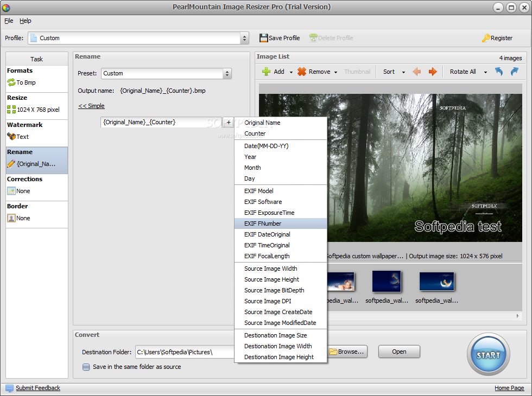
Task: Select Source Image Width menu entry
Action: click(281, 269)
